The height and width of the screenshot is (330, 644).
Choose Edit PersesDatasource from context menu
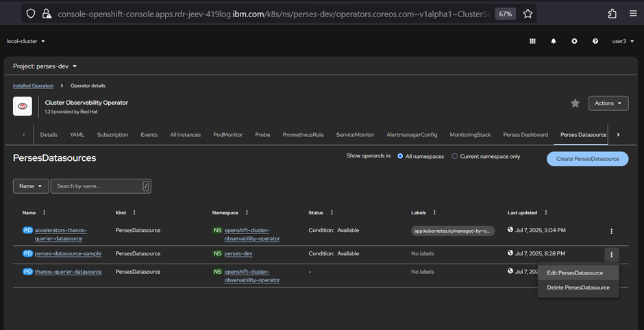pos(575,273)
